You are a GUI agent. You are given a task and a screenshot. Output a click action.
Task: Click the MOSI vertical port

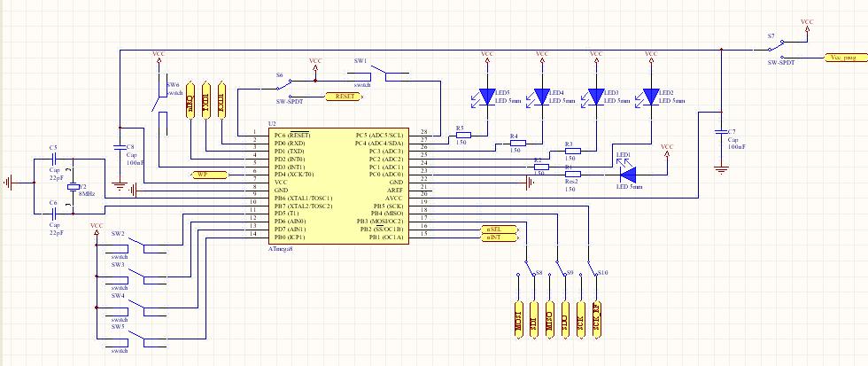518,320
